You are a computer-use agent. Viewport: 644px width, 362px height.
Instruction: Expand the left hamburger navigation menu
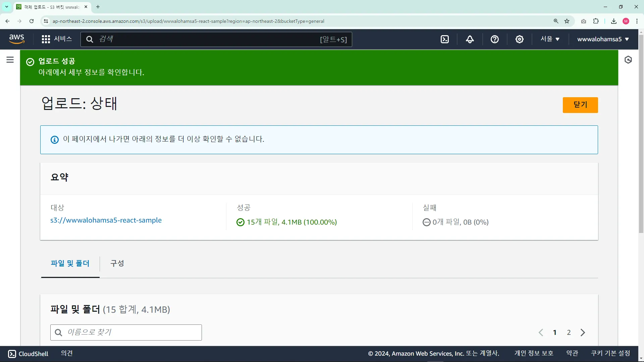coord(10,60)
